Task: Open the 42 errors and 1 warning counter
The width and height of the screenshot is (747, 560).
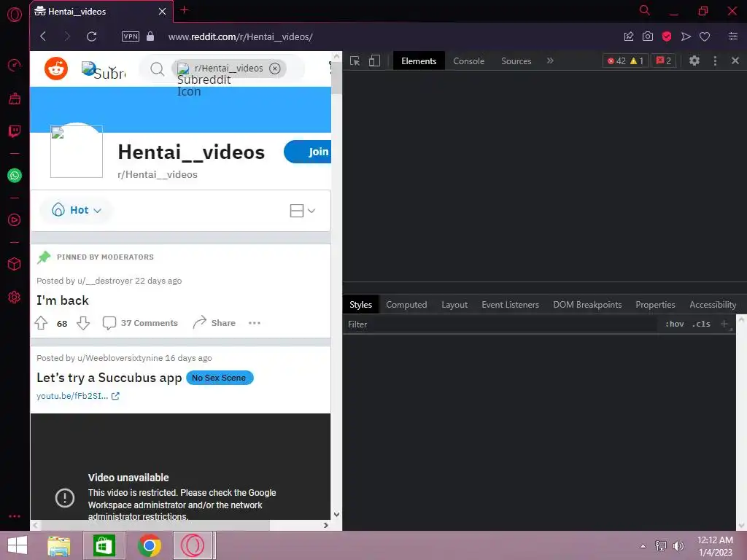Action: tap(625, 61)
